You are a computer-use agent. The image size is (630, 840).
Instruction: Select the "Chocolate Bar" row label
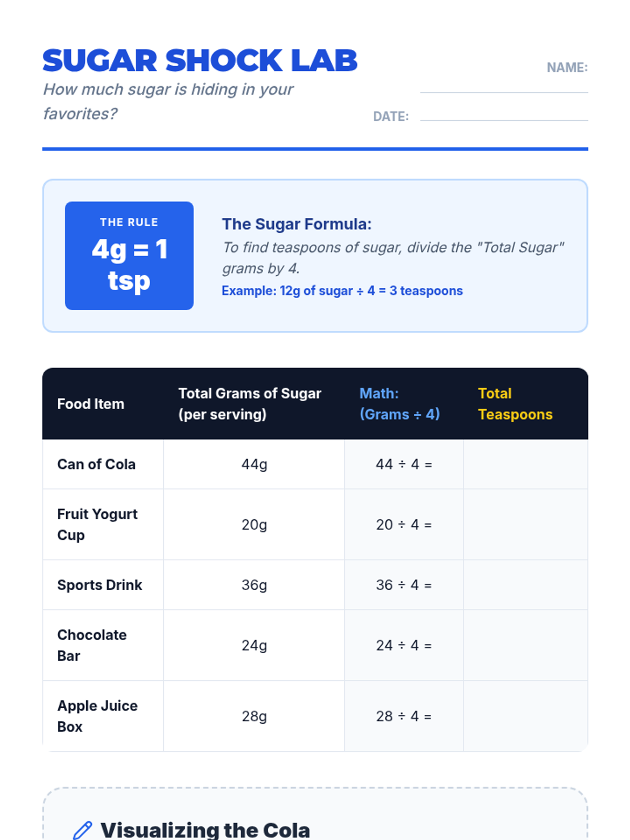click(92, 645)
